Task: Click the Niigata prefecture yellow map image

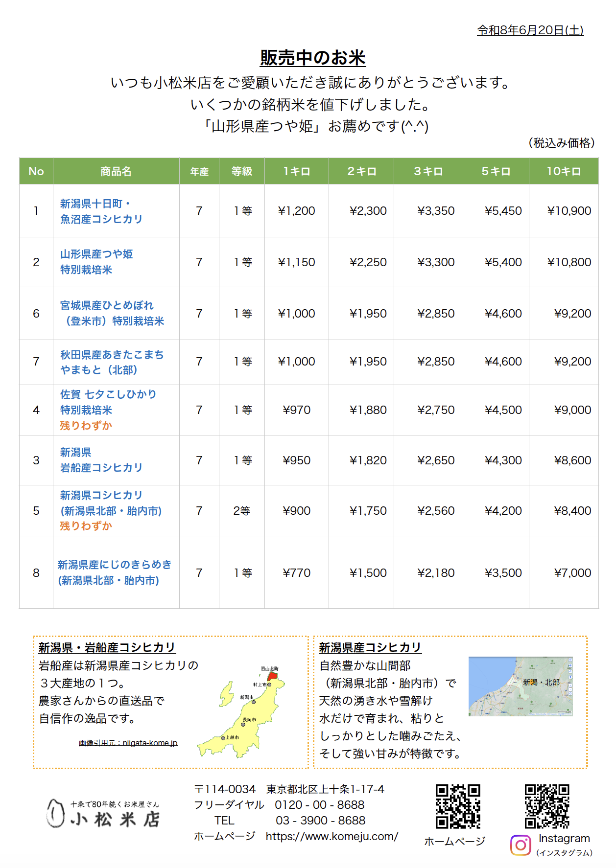Action: (241, 712)
